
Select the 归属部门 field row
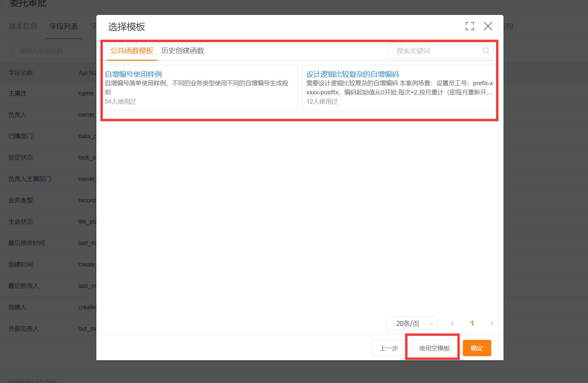(48, 136)
